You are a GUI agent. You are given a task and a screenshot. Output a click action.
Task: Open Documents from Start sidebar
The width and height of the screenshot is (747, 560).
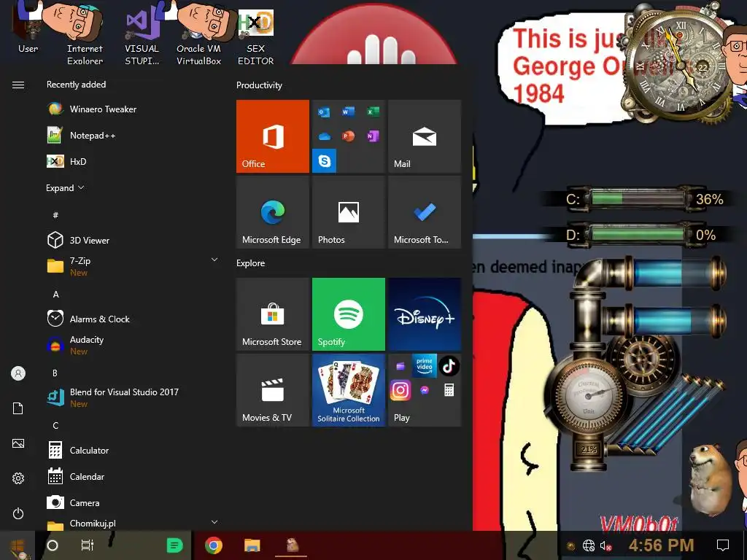pyautogui.click(x=18, y=408)
